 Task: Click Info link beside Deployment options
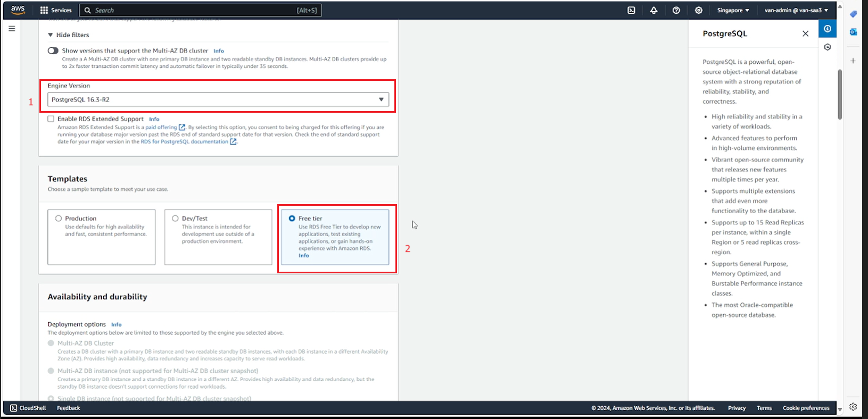coord(117,324)
